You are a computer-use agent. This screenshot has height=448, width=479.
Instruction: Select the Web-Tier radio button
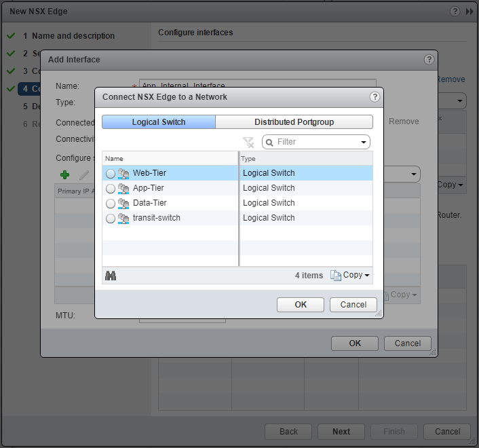click(x=111, y=174)
